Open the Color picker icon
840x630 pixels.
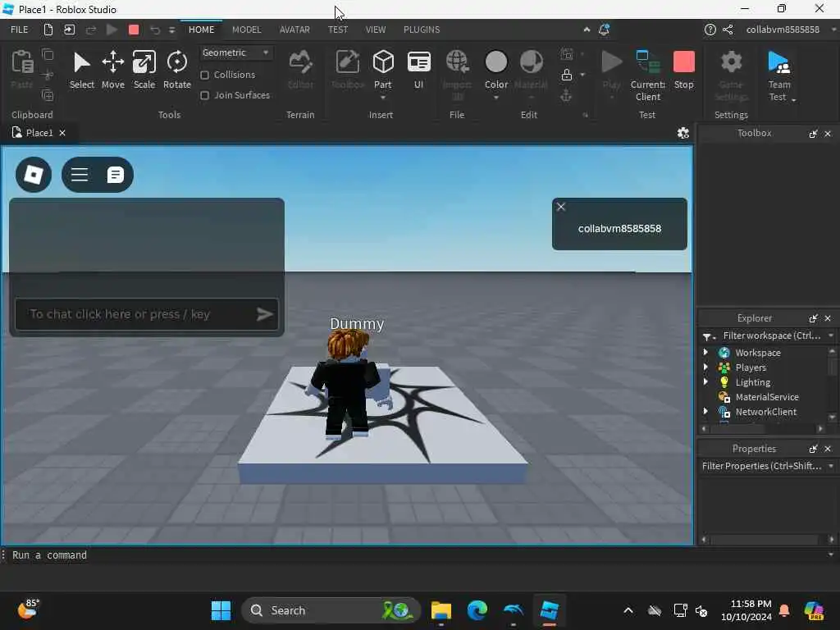pos(496,62)
